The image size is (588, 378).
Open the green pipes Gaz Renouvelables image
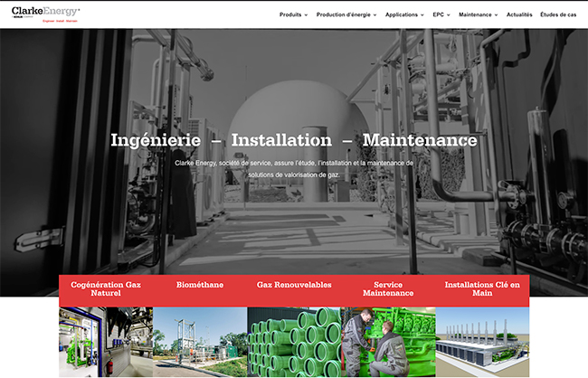294,342
